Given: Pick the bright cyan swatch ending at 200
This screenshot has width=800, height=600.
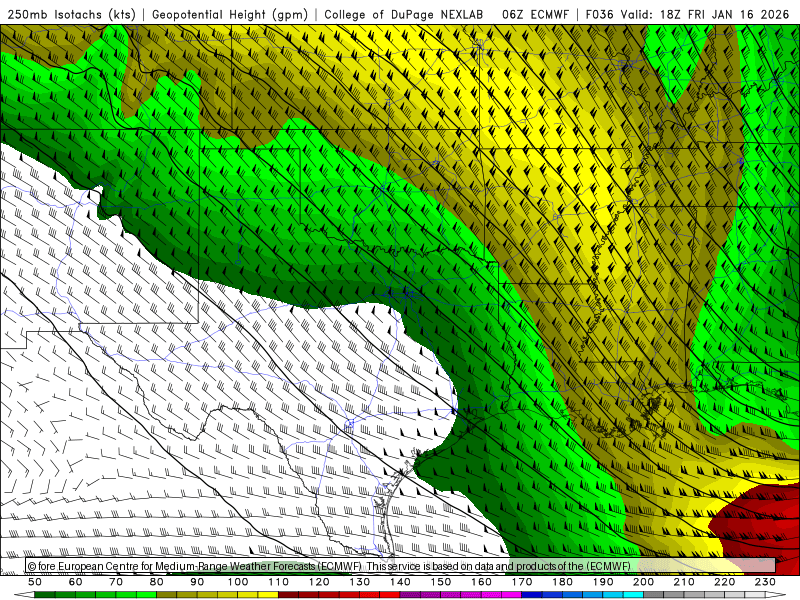Looking at the screenshot, I should (x=633, y=595).
